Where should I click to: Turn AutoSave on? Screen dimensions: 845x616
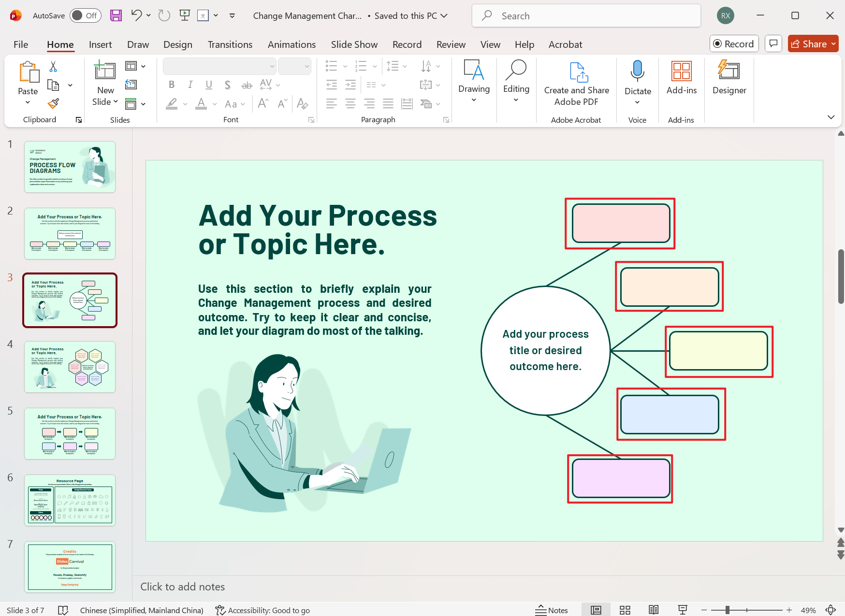85,15
